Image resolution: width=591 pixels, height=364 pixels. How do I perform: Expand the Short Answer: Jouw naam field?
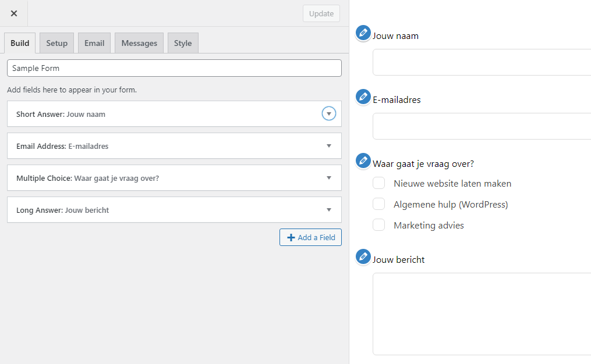click(x=329, y=114)
